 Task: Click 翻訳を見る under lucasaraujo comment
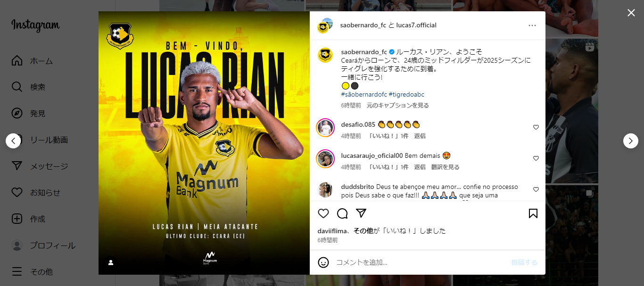tap(445, 167)
